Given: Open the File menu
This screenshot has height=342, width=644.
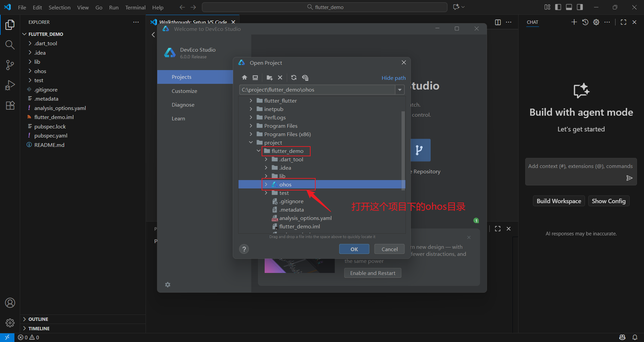Looking at the screenshot, I should (22, 7).
